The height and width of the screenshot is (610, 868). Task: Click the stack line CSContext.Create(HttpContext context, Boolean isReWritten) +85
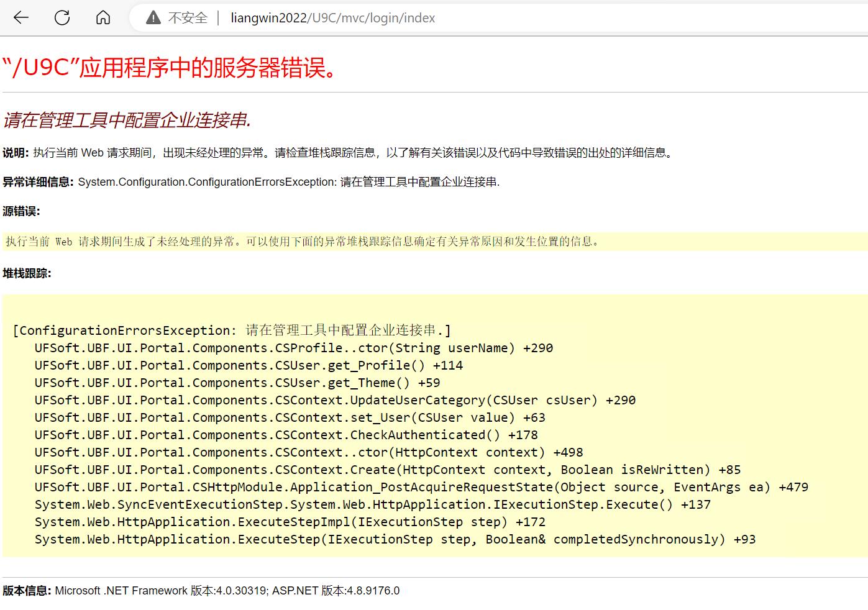coord(388,470)
